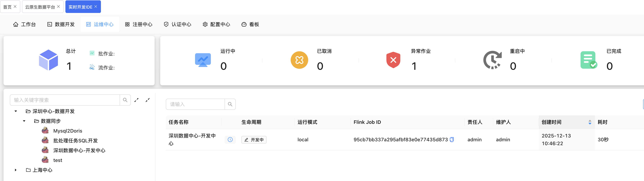Click the clock icon in the task row
The height and width of the screenshot is (181, 644).
[230, 140]
